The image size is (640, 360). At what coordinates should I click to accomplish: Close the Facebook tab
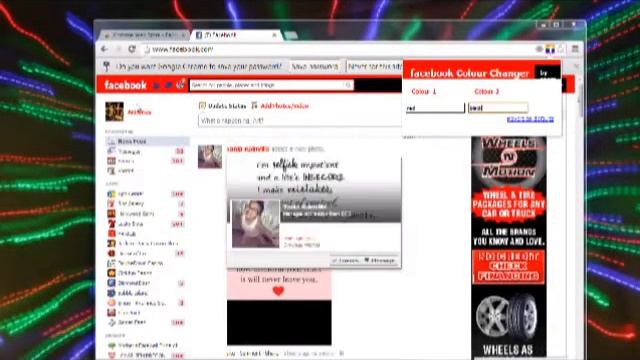pyautogui.click(x=274, y=35)
